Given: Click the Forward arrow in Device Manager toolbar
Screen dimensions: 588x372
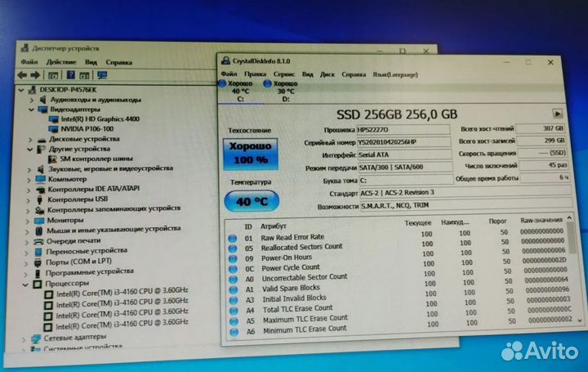Looking at the screenshot, I should (x=35, y=75).
